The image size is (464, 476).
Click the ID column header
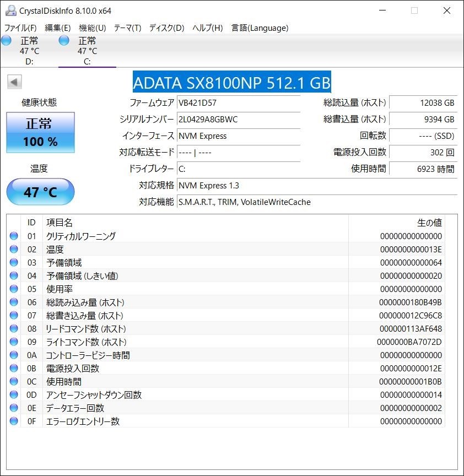[x=31, y=223]
